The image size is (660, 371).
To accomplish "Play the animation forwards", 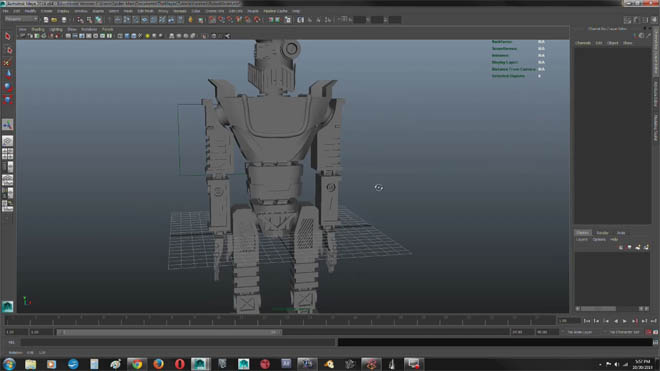I will click(625, 321).
